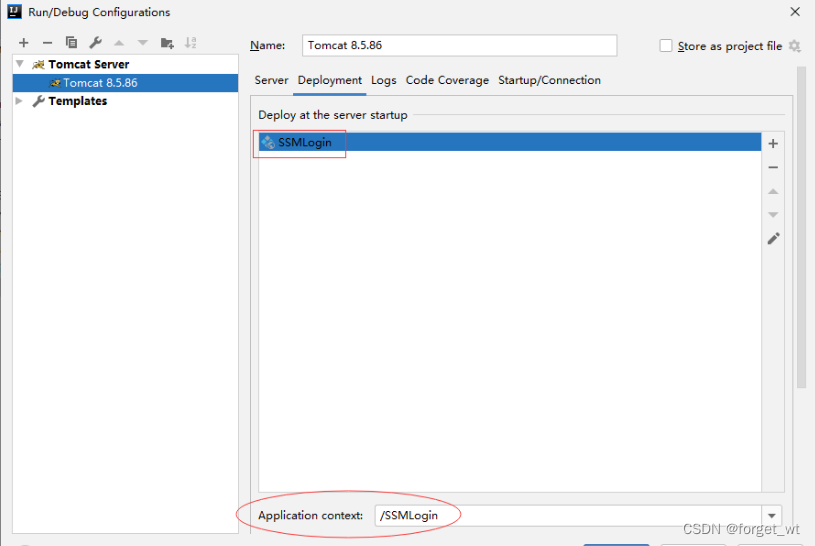
Task: Close the Run/Debug Configurations dialog
Action: [795, 11]
